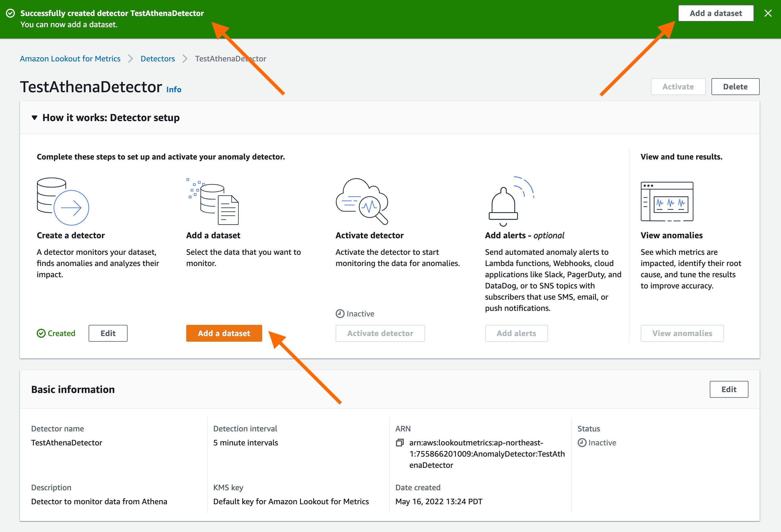Collapse the How it works section
This screenshot has height=532, width=781.
[34, 117]
